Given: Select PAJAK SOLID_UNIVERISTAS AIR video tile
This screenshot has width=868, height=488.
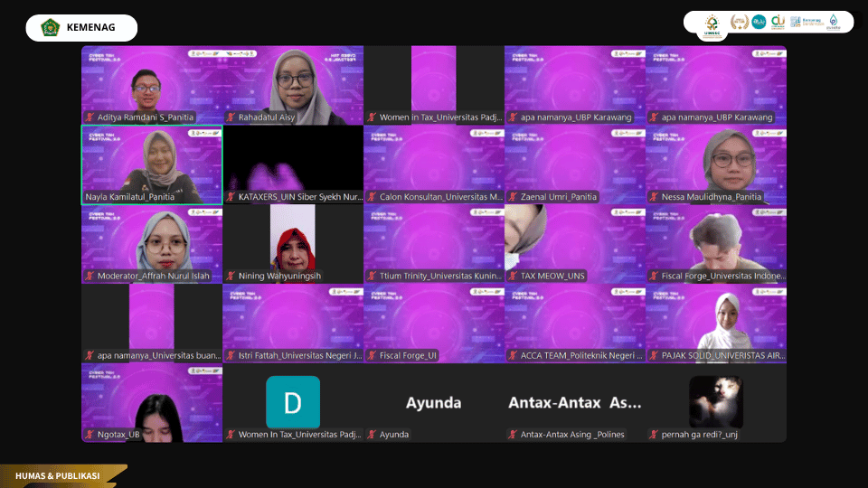Looking at the screenshot, I should (x=716, y=324).
